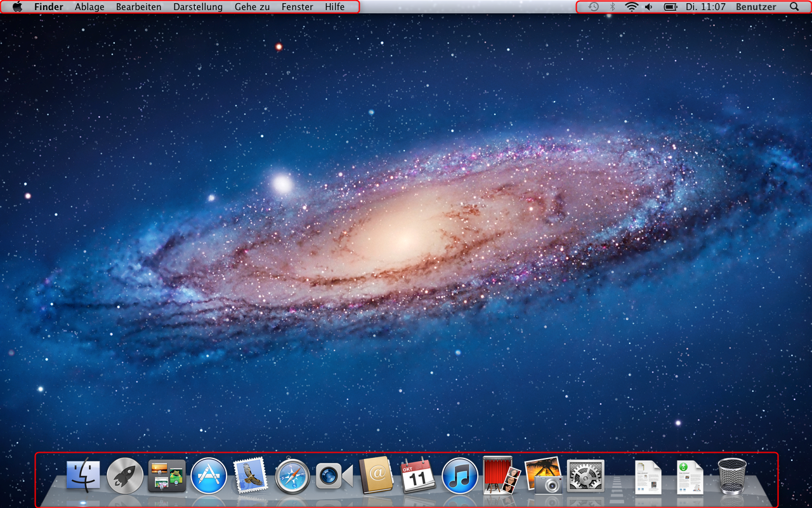
Task: Open the Wi-Fi status menu
Action: point(630,6)
